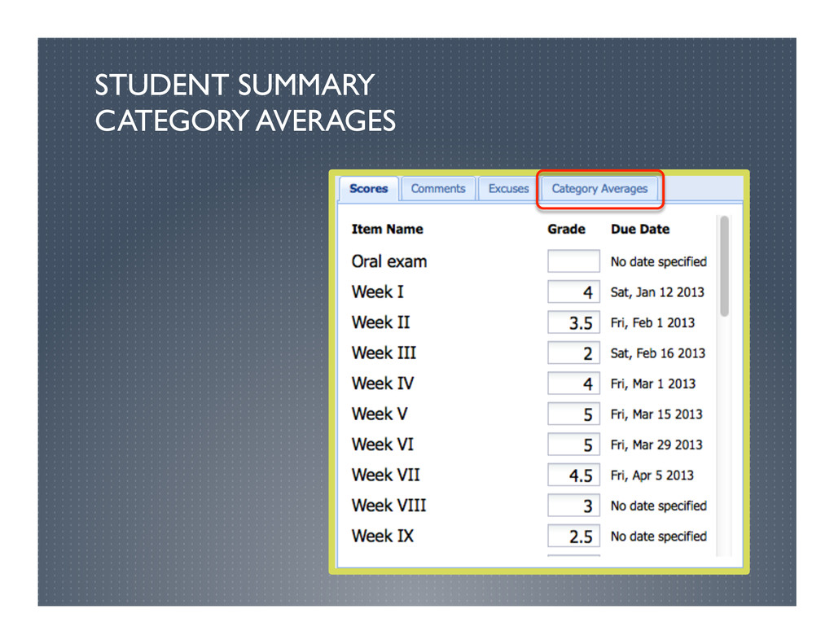The image size is (834, 644).
Task: Click the Fri, Apr 5 2013 due date
Action: point(652,475)
